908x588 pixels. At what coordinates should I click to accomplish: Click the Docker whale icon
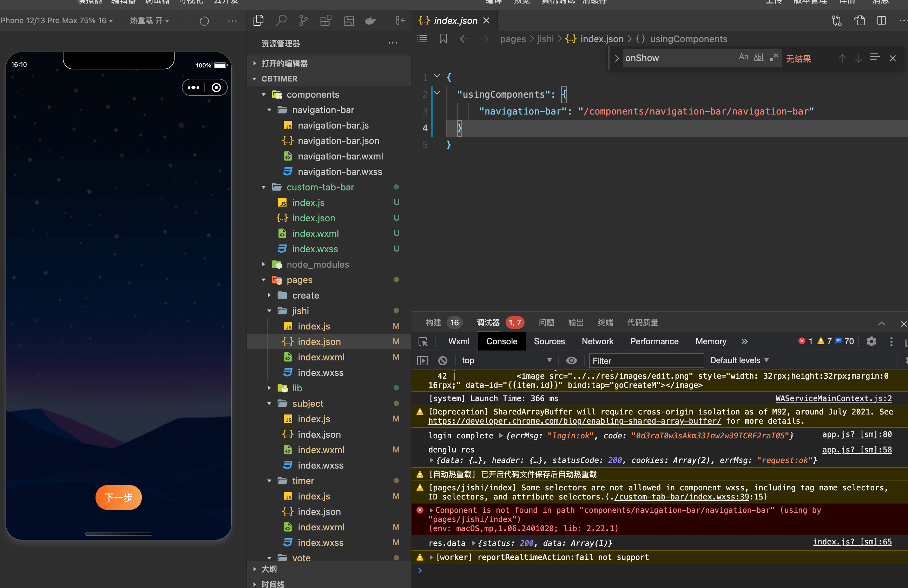(370, 21)
